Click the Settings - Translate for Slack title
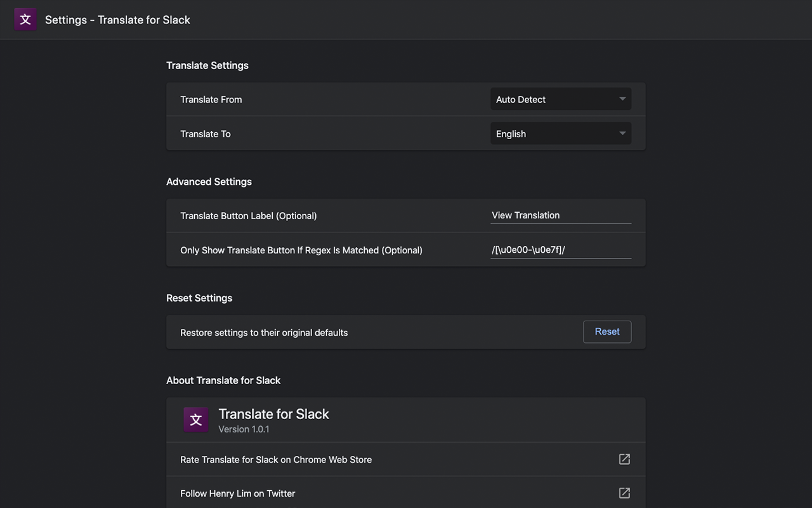812x508 pixels. (x=117, y=20)
